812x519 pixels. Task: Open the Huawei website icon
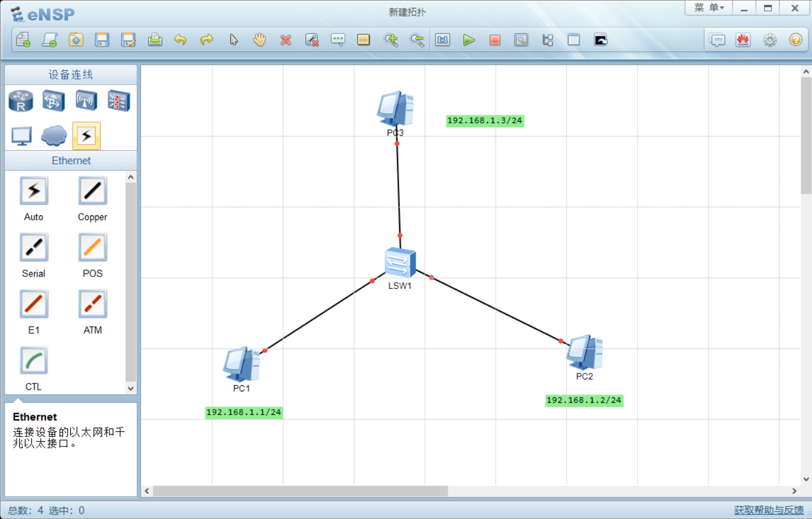pos(743,40)
